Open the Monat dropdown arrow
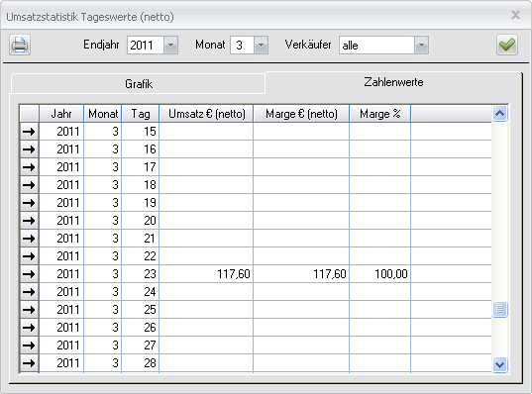This screenshot has width=532, height=394. point(261,46)
